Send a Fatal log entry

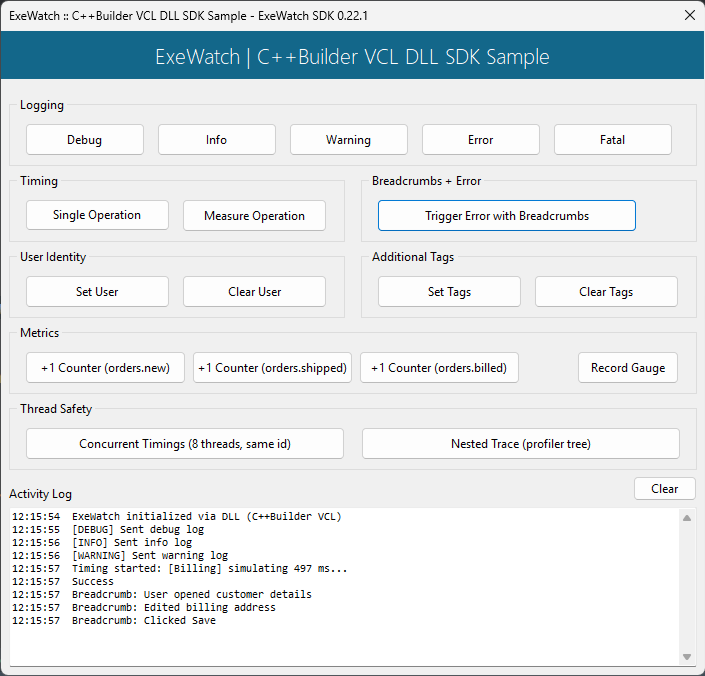pyautogui.click(x=612, y=140)
